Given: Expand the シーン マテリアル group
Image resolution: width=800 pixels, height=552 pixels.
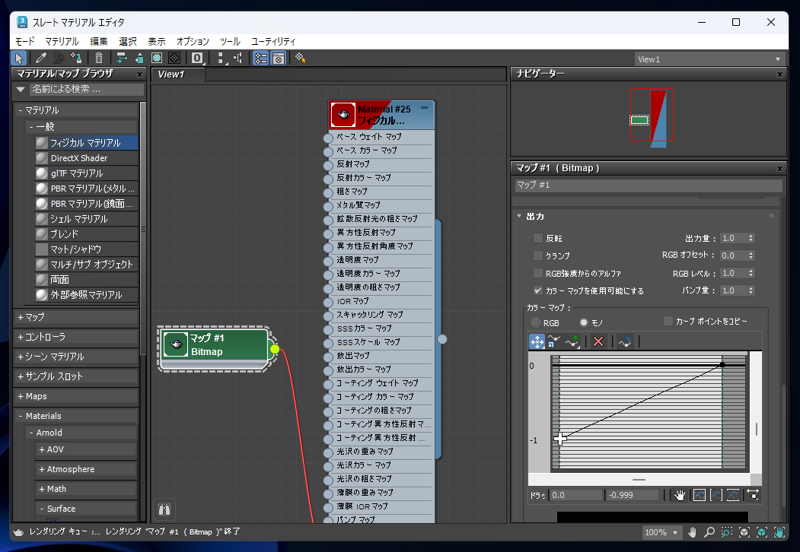Looking at the screenshot, I should 20,357.
